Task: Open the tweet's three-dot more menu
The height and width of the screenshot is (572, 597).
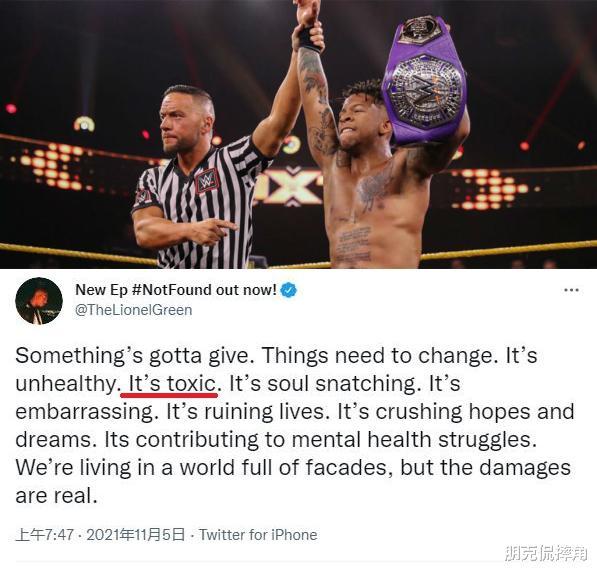Action: (571, 290)
